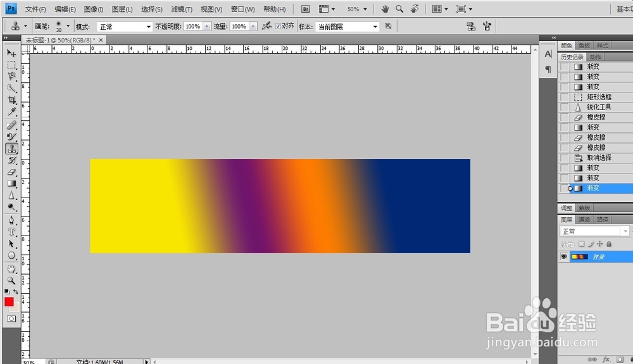The image size is (633, 364).
Task: Toggle ignore adjustment layers icon
Action: coord(389,26)
